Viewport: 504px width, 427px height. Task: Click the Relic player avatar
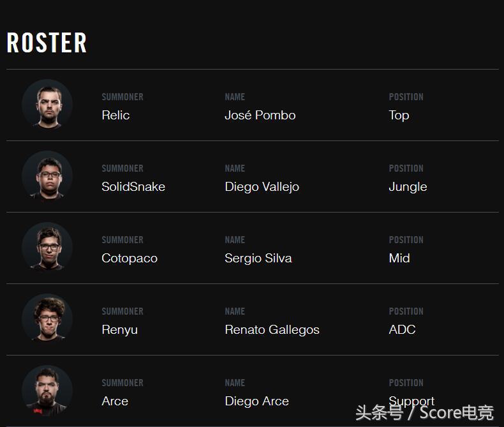(47, 105)
